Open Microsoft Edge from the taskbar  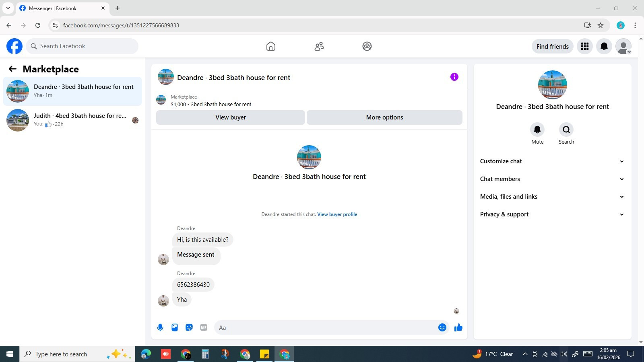point(146,354)
